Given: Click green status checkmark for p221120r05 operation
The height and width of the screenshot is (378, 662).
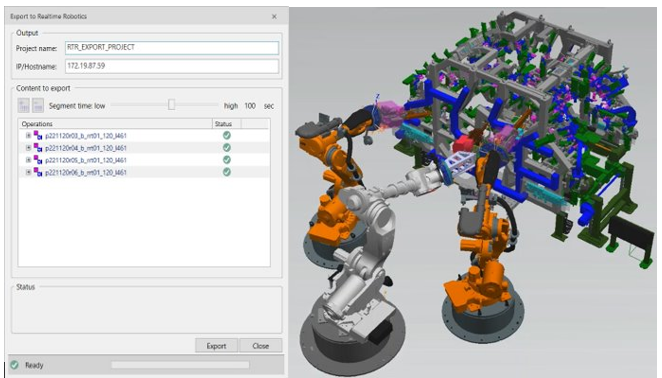Looking at the screenshot, I should click(x=227, y=160).
